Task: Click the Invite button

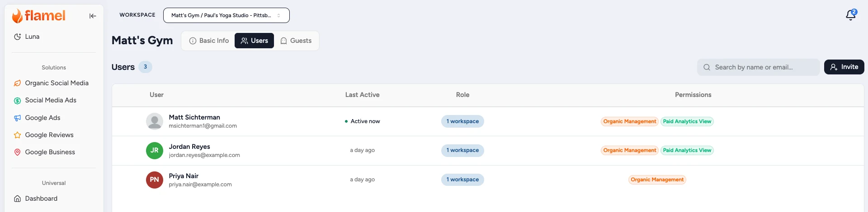Action: point(844,67)
